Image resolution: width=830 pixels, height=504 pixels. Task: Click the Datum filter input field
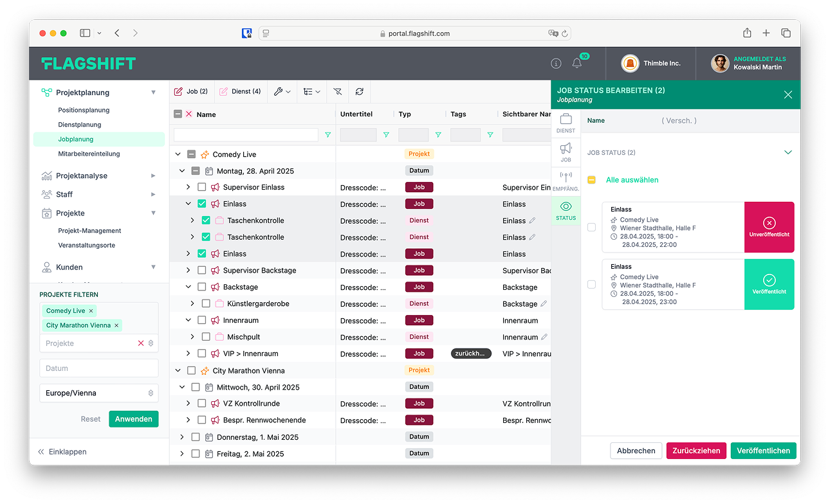[98, 368]
